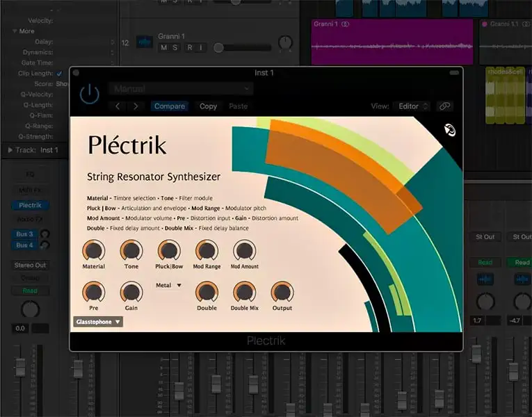The height and width of the screenshot is (417, 532).
Task: Toggle the plugin power button
Action: click(x=90, y=94)
